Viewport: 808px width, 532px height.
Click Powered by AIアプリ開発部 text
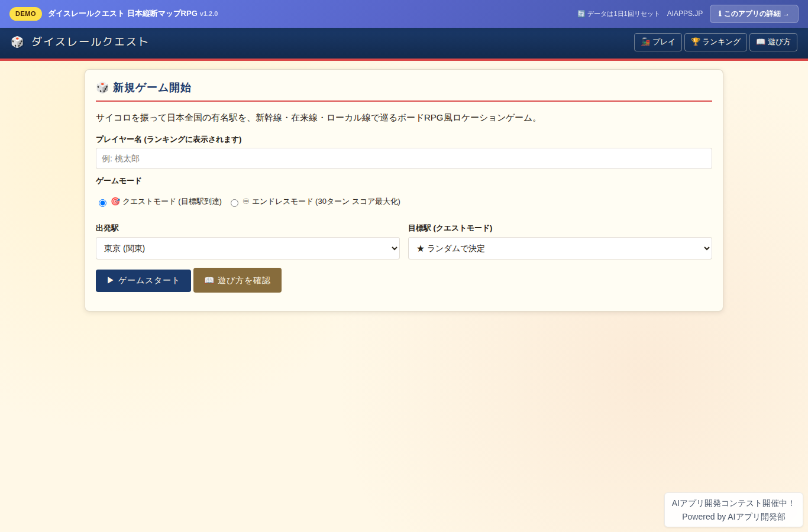coord(733,517)
